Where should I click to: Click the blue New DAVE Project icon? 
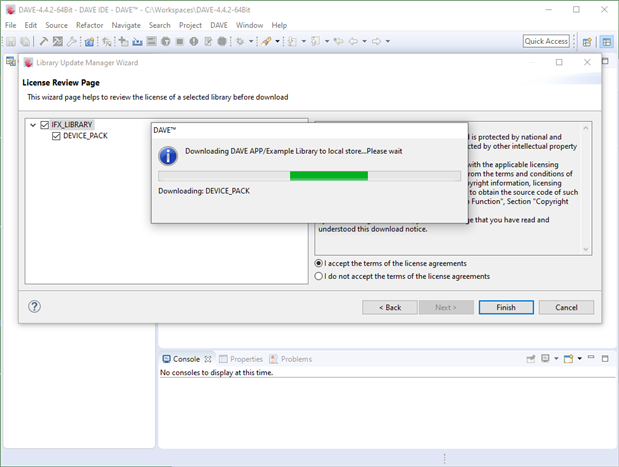coord(89,41)
